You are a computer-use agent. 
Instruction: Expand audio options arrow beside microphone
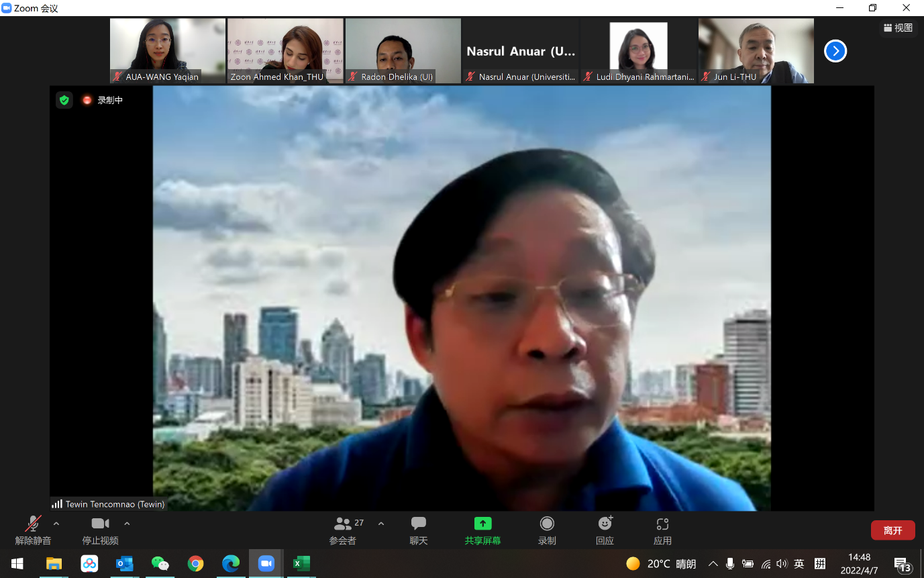pyautogui.click(x=56, y=524)
